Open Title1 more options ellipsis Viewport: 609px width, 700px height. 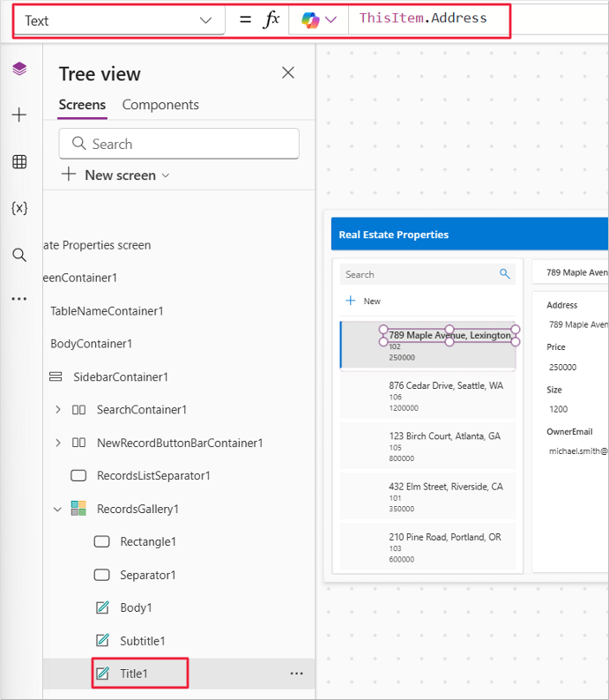coord(296,674)
